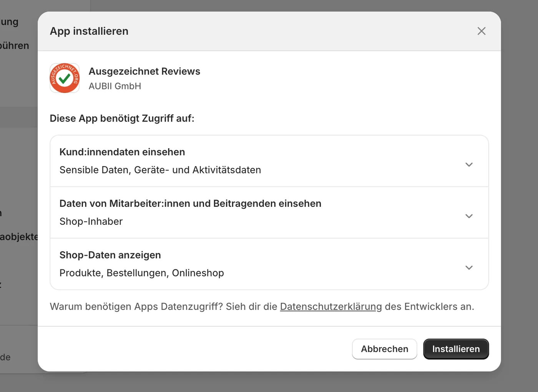Click Diese App benötigt Zugriff auf heading
538x392 pixels.
122,118
